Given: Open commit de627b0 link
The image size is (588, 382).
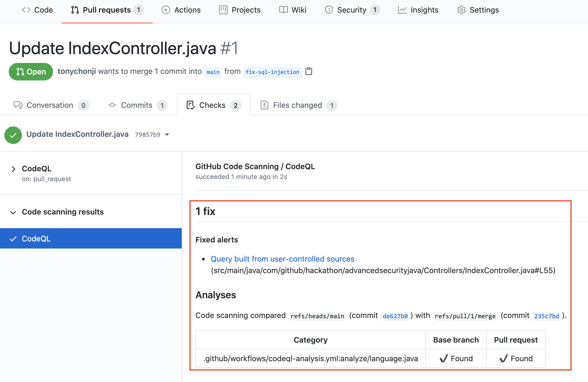Looking at the screenshot, I should pyautogui.click(x=395, y=316).
